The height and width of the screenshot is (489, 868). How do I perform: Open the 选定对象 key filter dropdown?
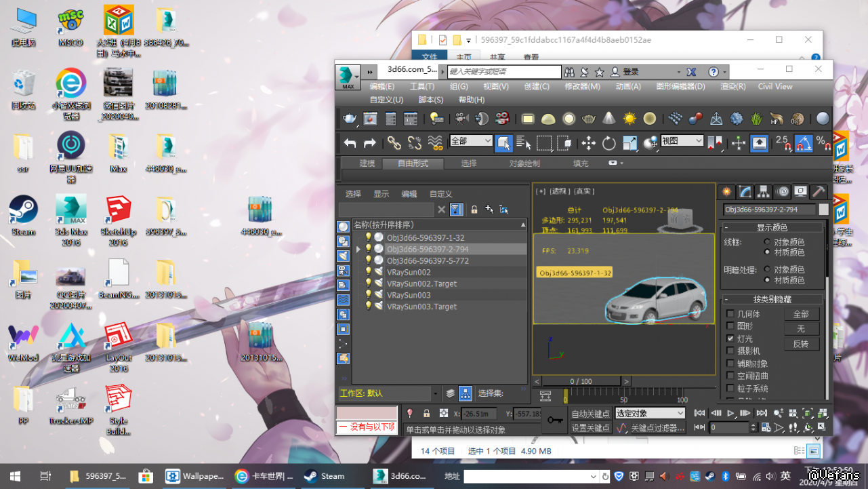click(x=650, y=413)
